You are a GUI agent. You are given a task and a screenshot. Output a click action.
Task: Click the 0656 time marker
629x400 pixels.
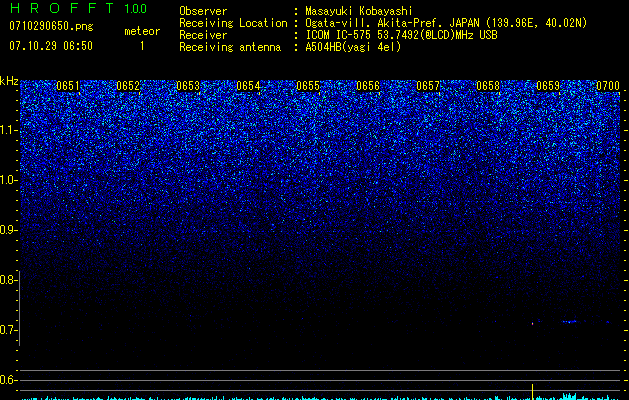368,86
